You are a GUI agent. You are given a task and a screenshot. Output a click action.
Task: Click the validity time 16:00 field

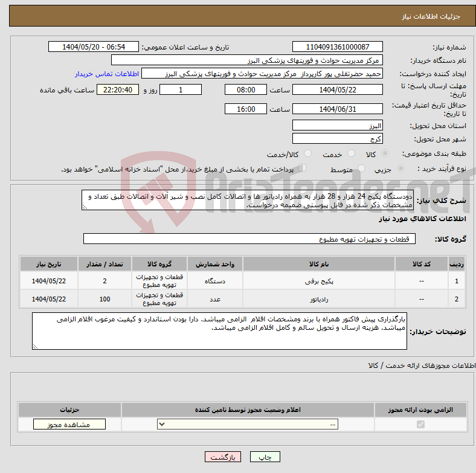point(246,109)
